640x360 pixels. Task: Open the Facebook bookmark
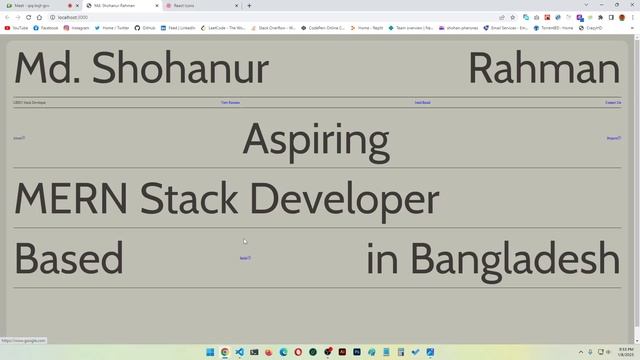coord(46,28)
